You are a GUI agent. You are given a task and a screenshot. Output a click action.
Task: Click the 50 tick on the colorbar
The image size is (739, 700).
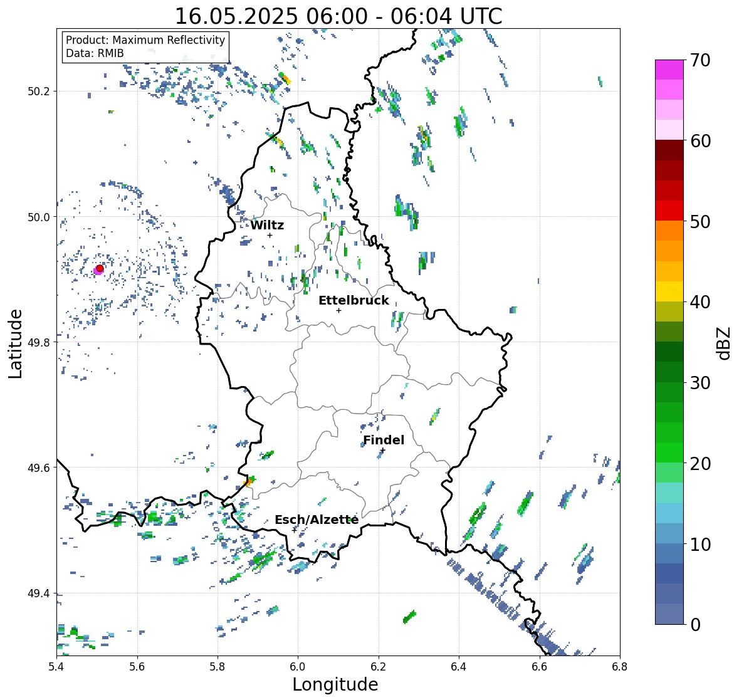point(700,221)
